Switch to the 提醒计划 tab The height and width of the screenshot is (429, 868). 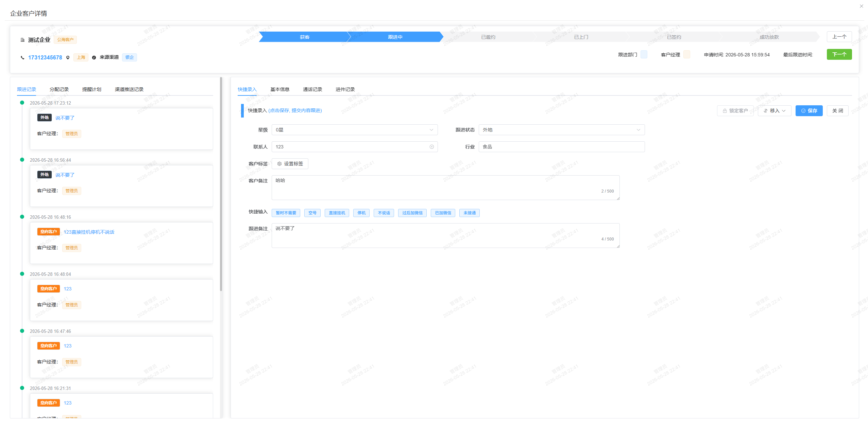click(92, 89)
